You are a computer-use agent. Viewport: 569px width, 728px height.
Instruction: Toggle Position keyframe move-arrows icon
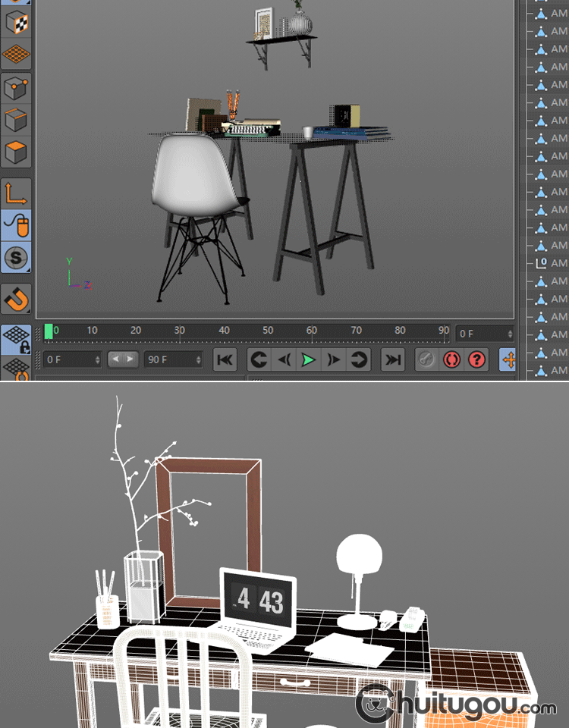click(x=508, y=359)
